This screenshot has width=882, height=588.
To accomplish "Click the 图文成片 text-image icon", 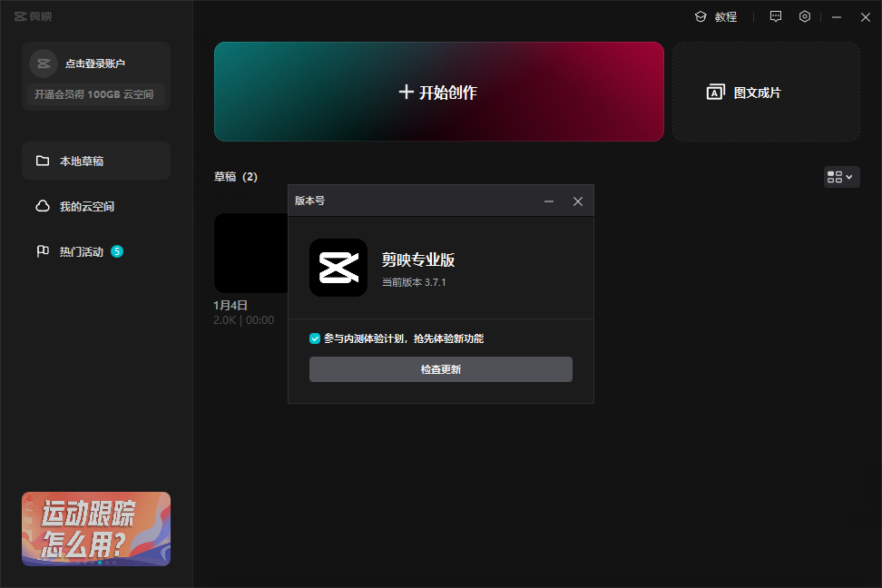I will pos(715,92).
